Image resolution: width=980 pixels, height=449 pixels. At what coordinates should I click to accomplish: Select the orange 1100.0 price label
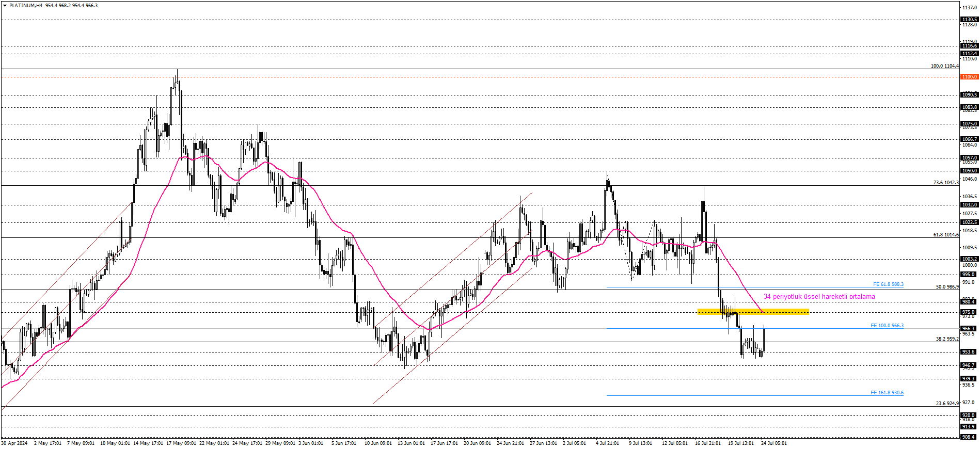pos(969,77)
